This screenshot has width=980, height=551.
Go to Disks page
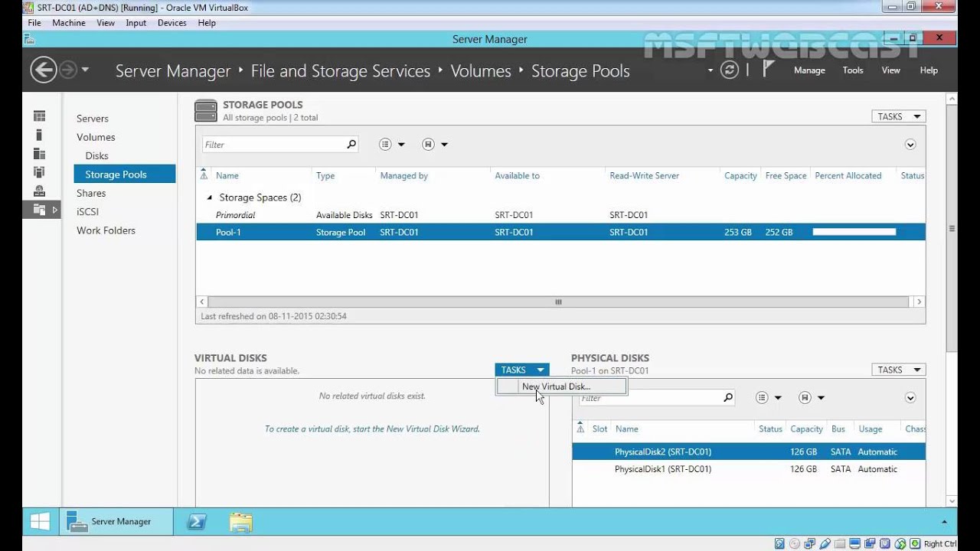(96, 156)
